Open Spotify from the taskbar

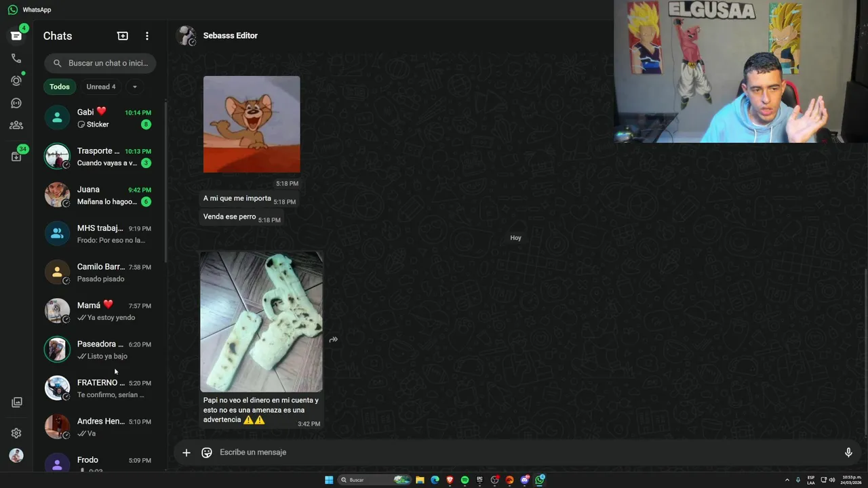coord(465,480)
